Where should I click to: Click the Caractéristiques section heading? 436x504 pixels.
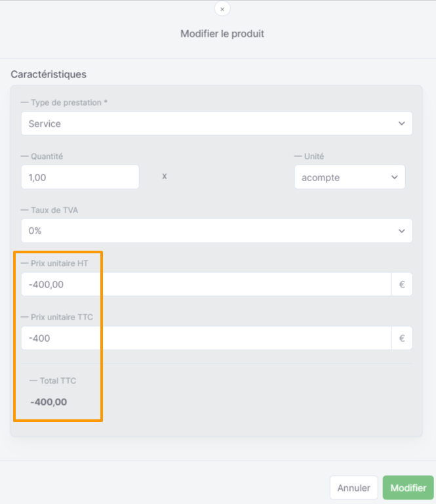pos(49,74)
